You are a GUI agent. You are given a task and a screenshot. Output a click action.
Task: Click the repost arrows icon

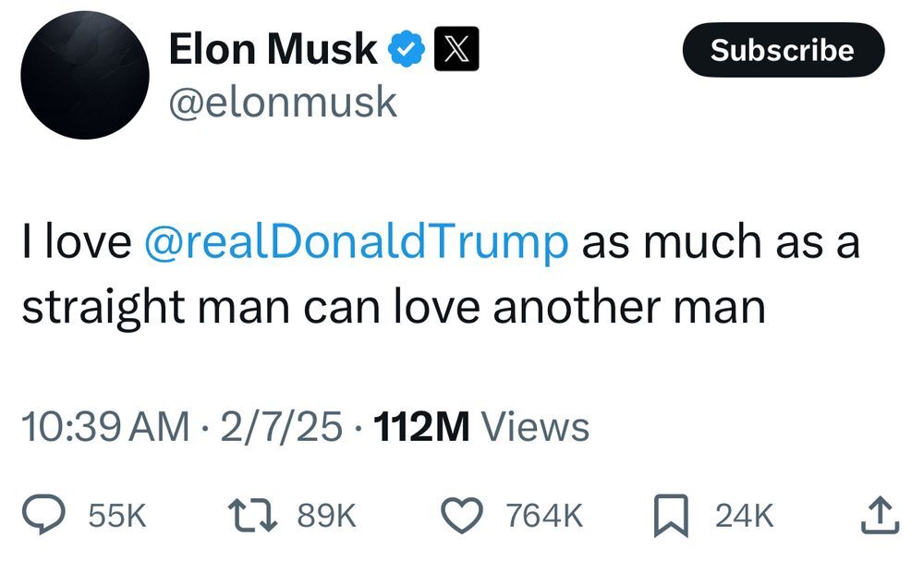[252, 515]
